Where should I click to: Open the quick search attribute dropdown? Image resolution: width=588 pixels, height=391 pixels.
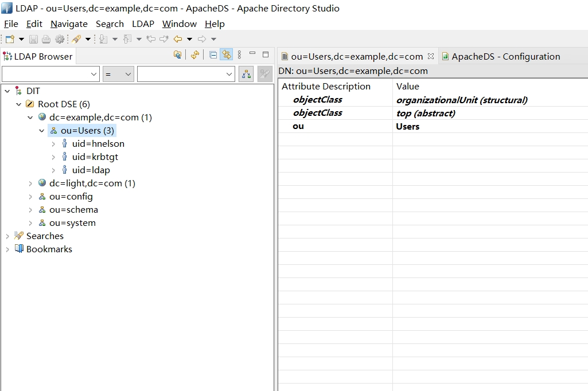50,74
